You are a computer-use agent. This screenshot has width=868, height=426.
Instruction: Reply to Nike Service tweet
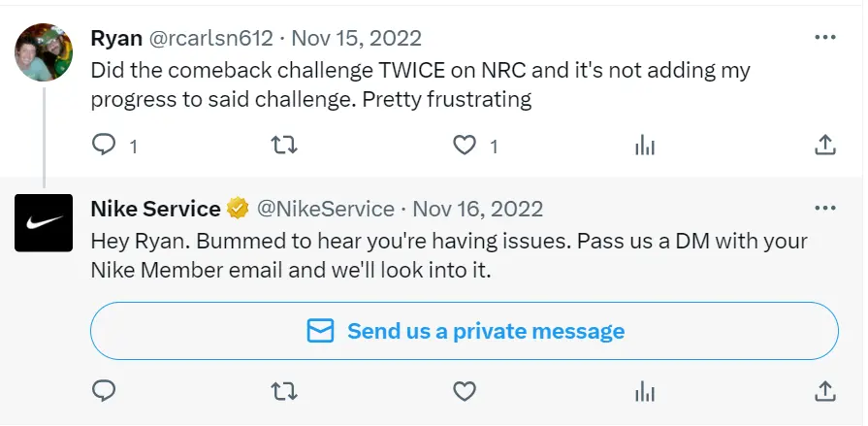104,391
